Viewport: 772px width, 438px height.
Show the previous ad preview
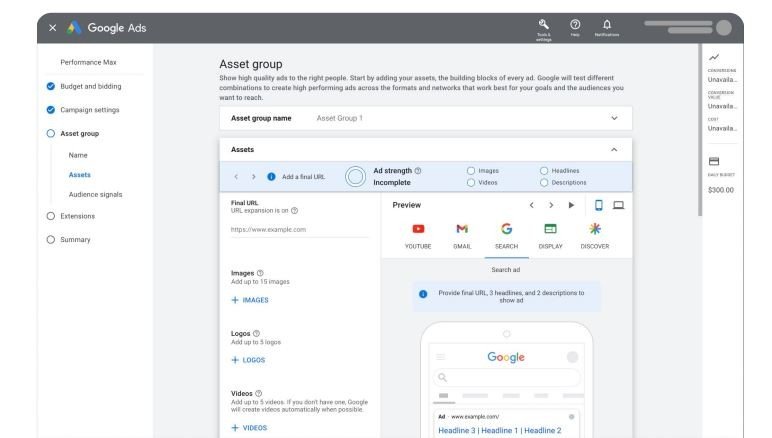[x=532, y=205]
